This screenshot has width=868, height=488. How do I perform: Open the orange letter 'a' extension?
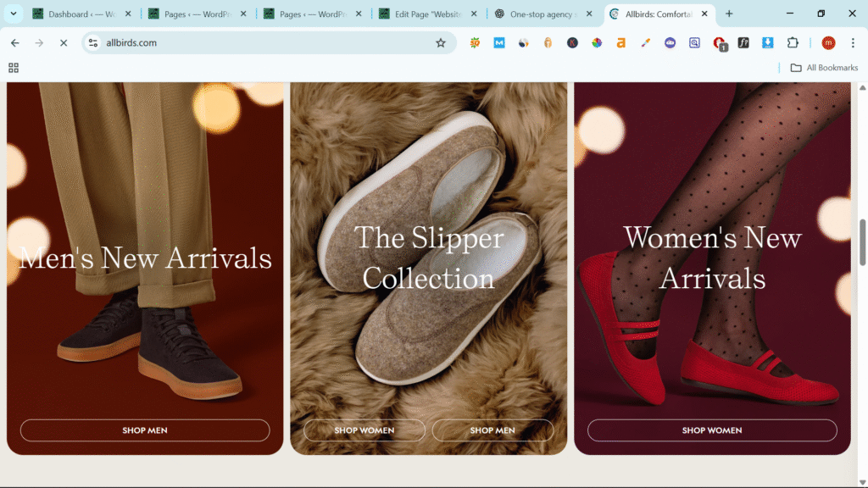tap(621, 43)
